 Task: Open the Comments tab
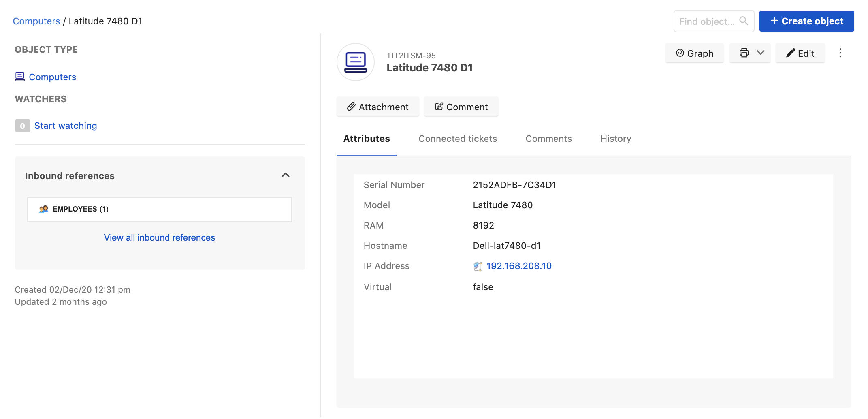tap(548, 139)
